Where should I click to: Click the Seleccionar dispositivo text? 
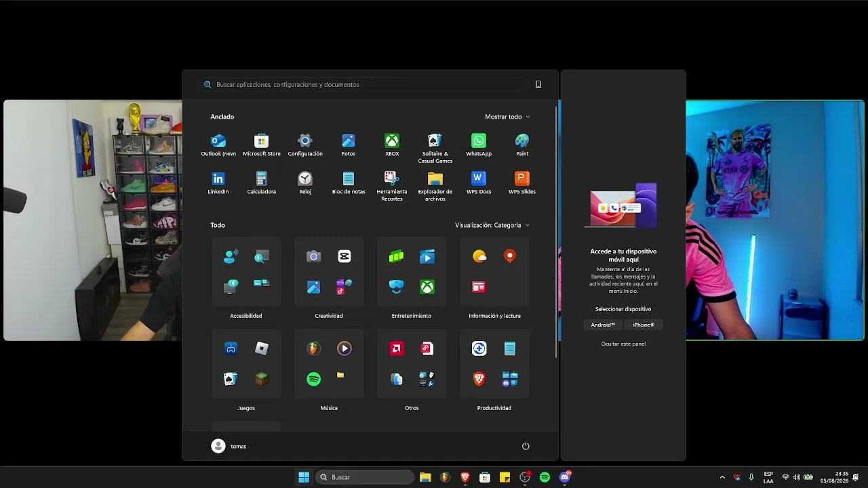623,309
